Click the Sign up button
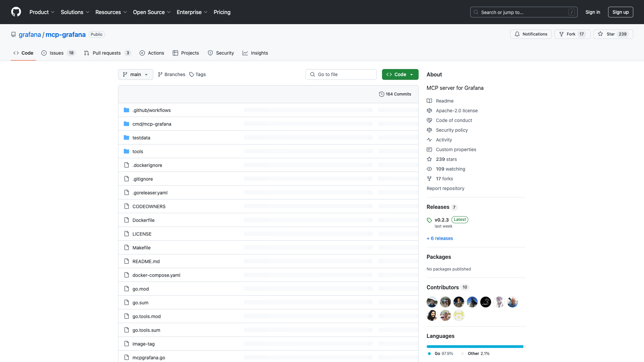 pos(620,12)
